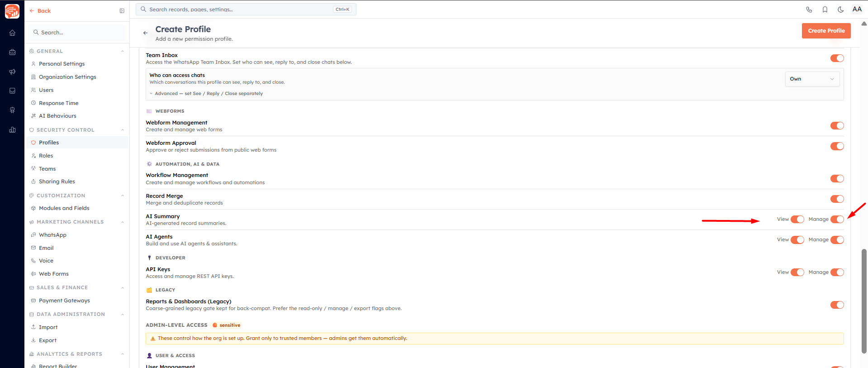Toggle AI Agents Manage switch

pyautogui.click(x=837, y=240)
